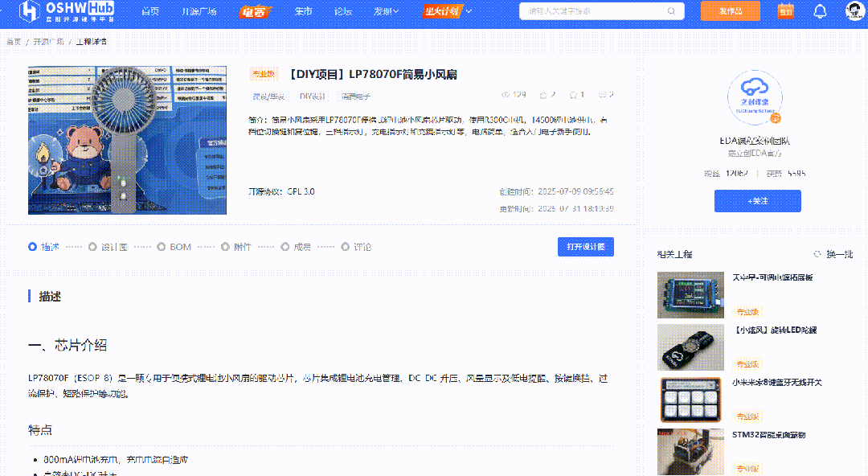Open the notification bell icon
The height and width of the screenshot is (476, 868).
click(x=818, y=10)
